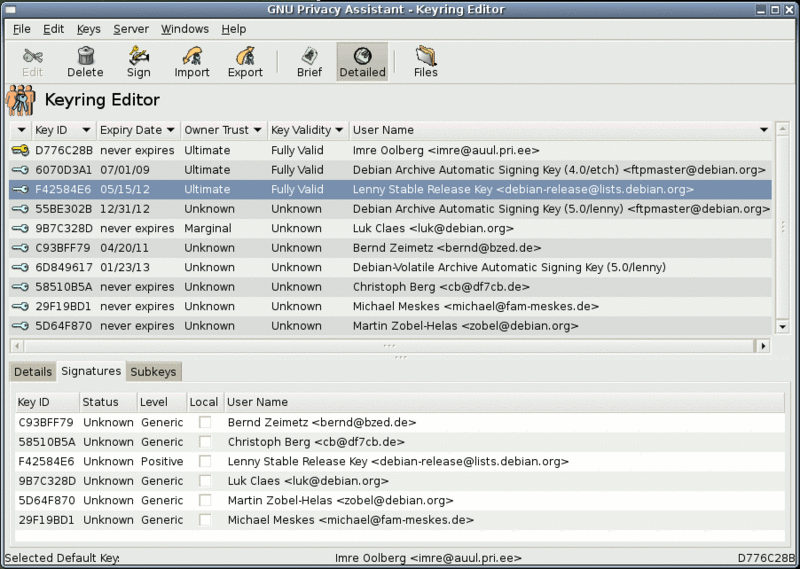Sort by the Key ID column header

[64, 130]
